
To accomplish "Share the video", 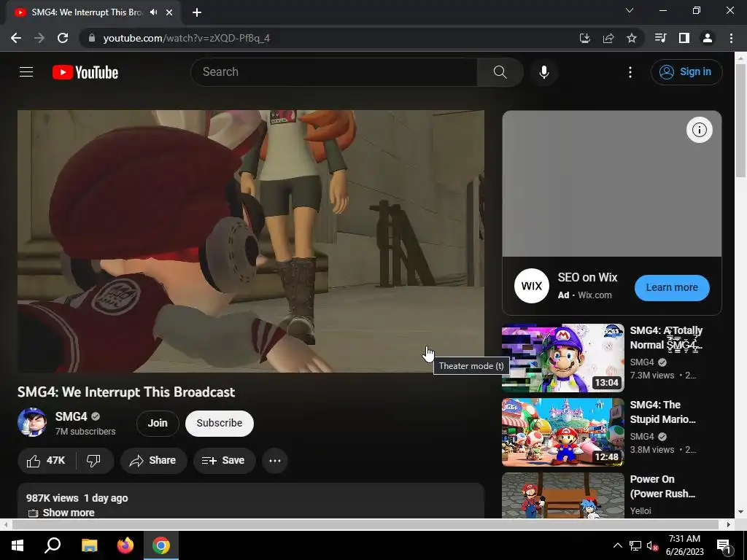I will coord(153,461).
